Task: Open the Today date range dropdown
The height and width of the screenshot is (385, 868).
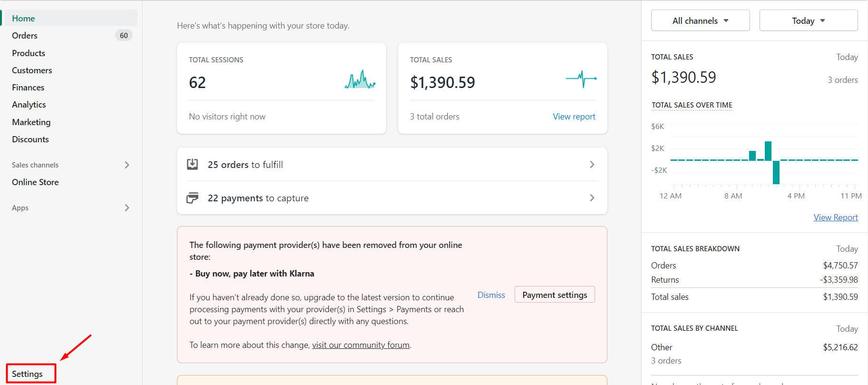Action: pos(808,20)
